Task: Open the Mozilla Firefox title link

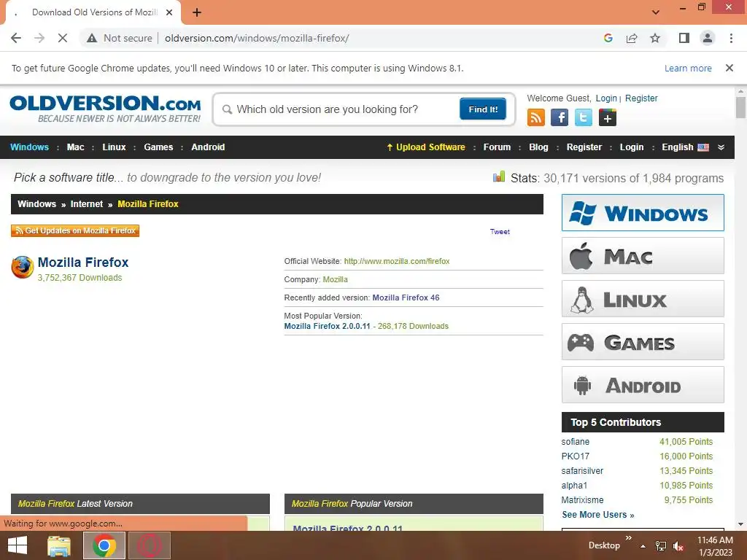Action: point(83,262)
